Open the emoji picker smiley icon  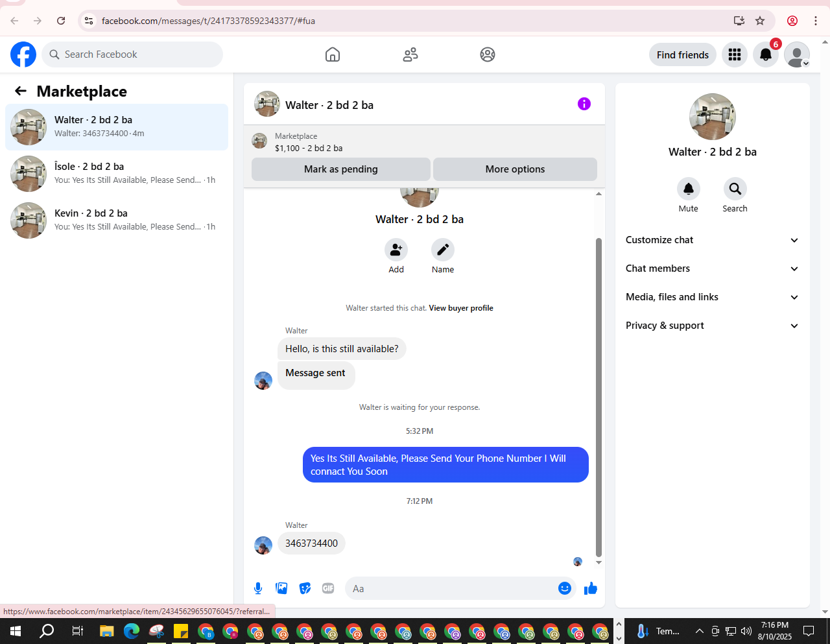click(x=565, y=588)
